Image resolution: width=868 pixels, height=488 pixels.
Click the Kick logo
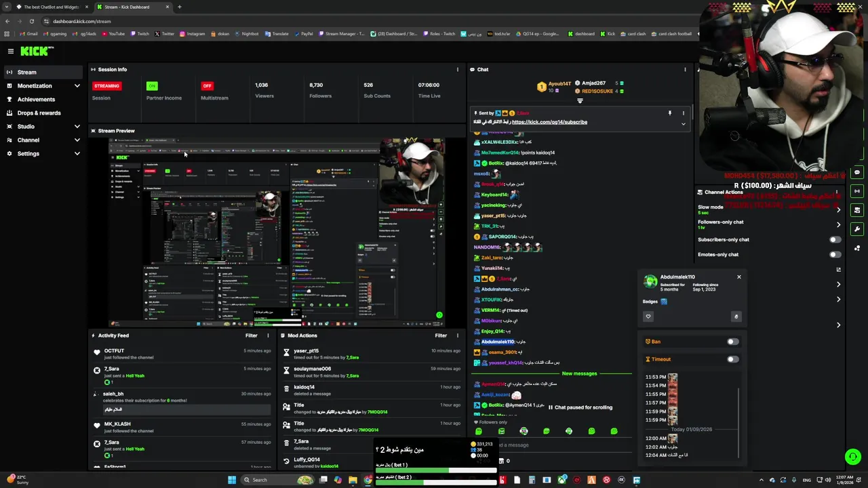pos(36,51)
